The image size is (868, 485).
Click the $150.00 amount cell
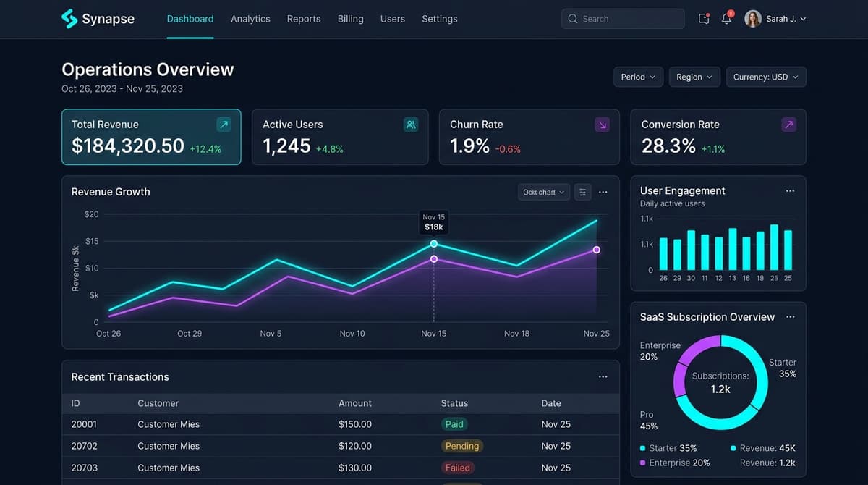(355, 424)
